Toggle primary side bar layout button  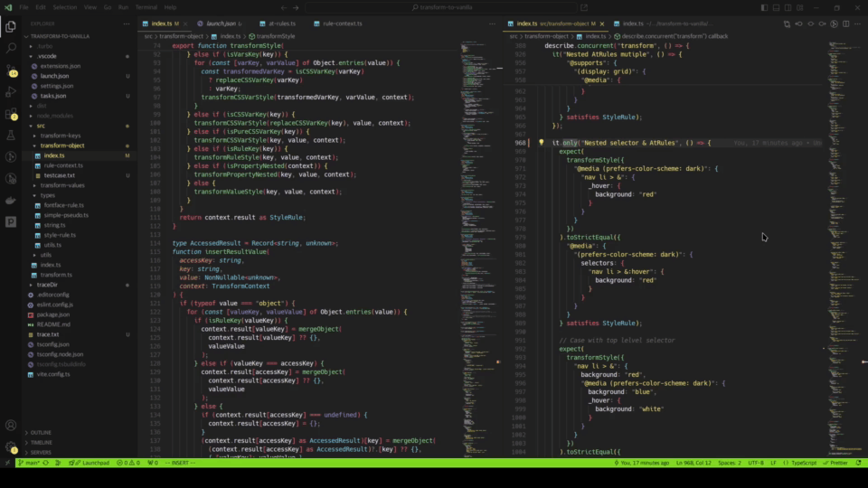pos(764,8)
